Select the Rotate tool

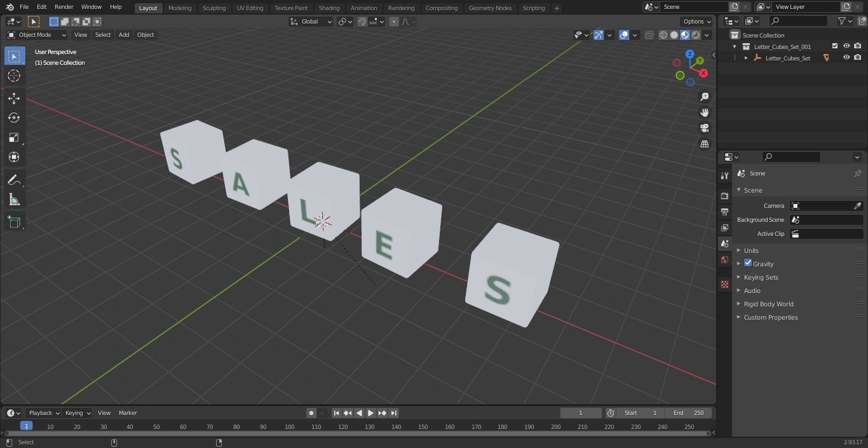coord(14,118)
